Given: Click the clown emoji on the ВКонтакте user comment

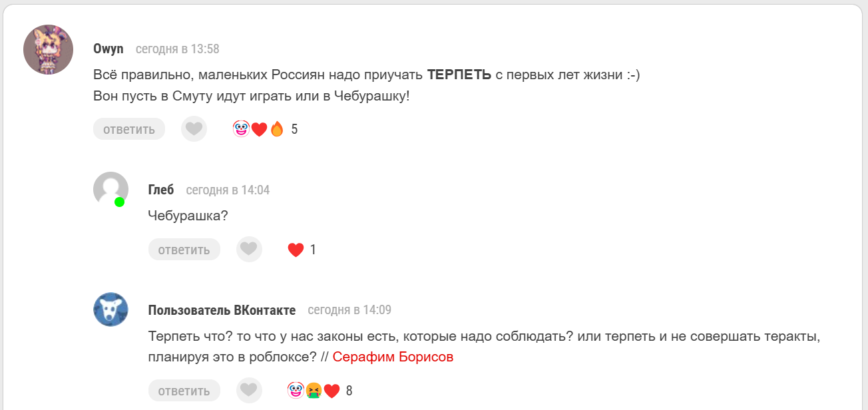Looking at the screenshot, I should (296, 391).
